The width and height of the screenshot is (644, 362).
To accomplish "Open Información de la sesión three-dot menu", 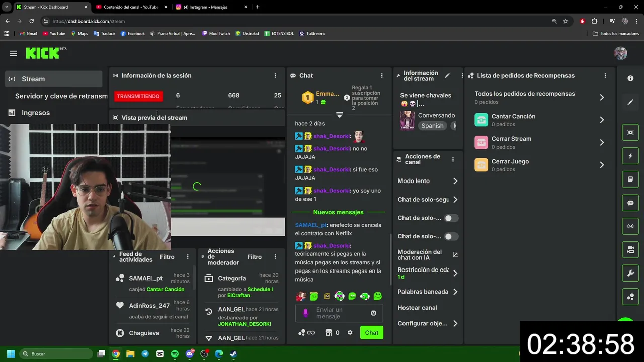I will pos(275,76).
